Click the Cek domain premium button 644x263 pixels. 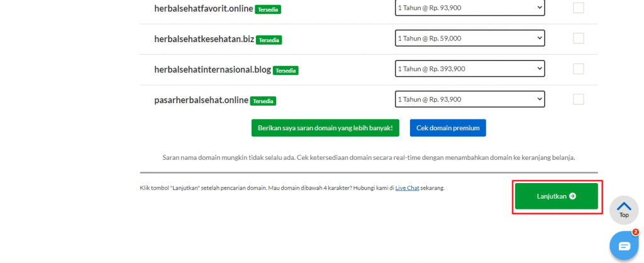tap(448, 128)
